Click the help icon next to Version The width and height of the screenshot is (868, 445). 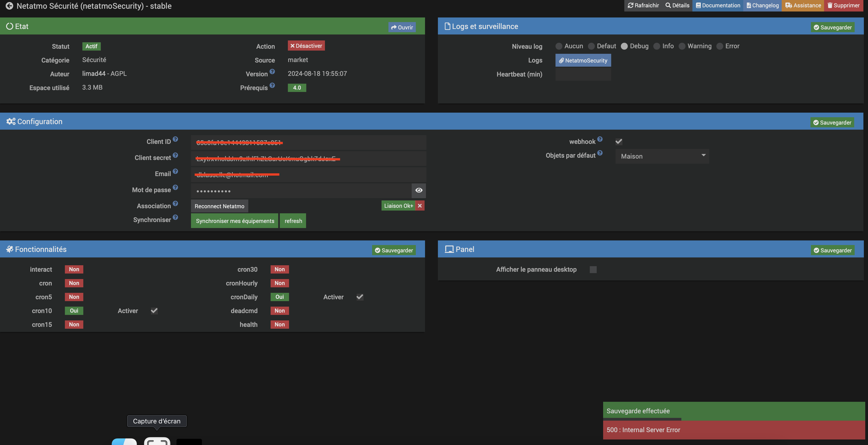[x=272, y=71]
